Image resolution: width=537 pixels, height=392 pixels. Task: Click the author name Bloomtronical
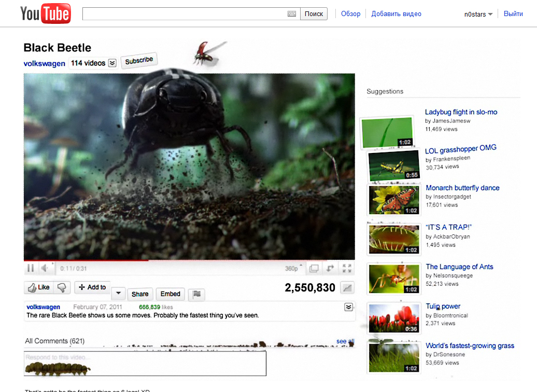(450, 315)
